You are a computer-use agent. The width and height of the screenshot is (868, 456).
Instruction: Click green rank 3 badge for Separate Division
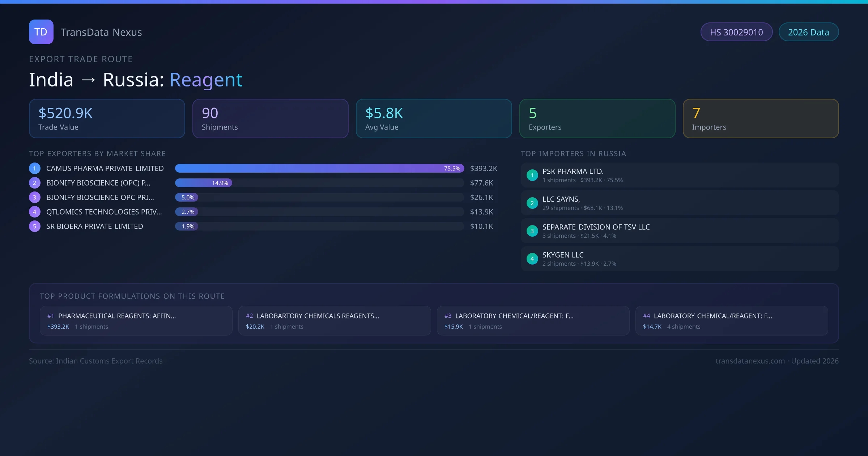point(532,231)
